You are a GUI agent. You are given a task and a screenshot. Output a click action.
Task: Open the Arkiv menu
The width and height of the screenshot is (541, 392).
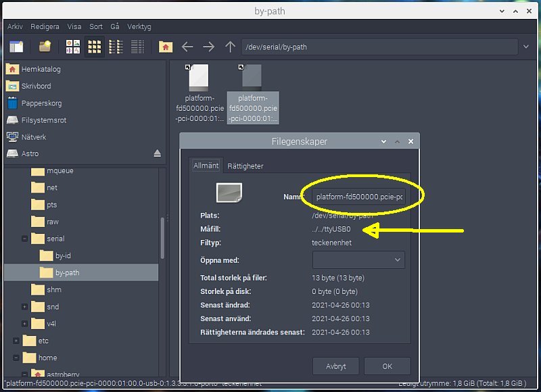point(15,26)
